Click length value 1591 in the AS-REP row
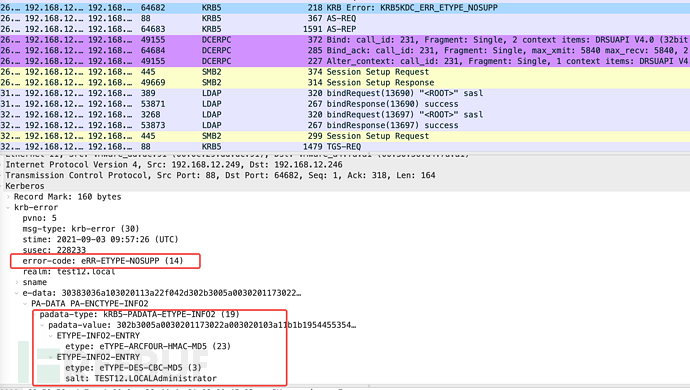This screenshot has height=390, width=690. coord(312,29)
